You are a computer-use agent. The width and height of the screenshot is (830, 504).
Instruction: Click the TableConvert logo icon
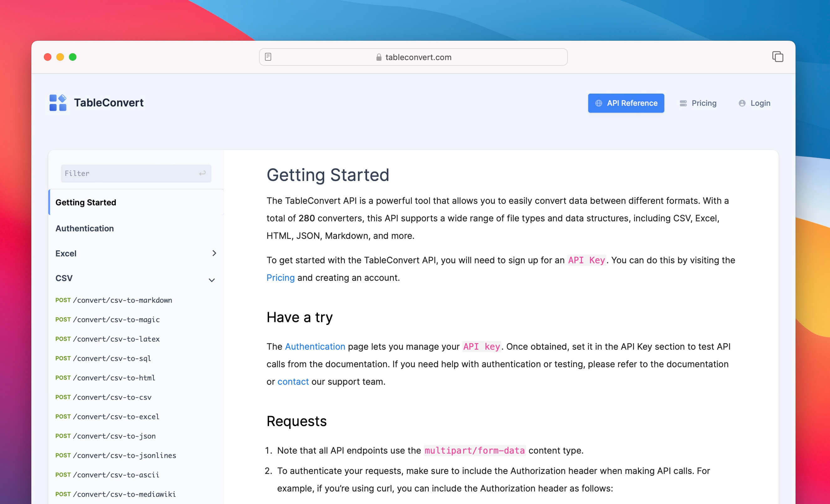(58, 103)
